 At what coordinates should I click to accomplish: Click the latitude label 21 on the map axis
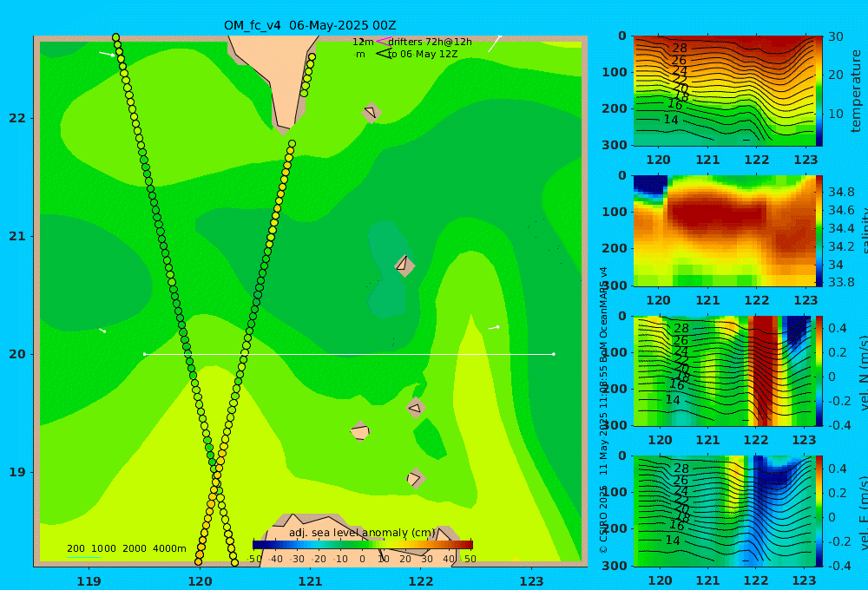pyautogui.click(x=17, y=236)
